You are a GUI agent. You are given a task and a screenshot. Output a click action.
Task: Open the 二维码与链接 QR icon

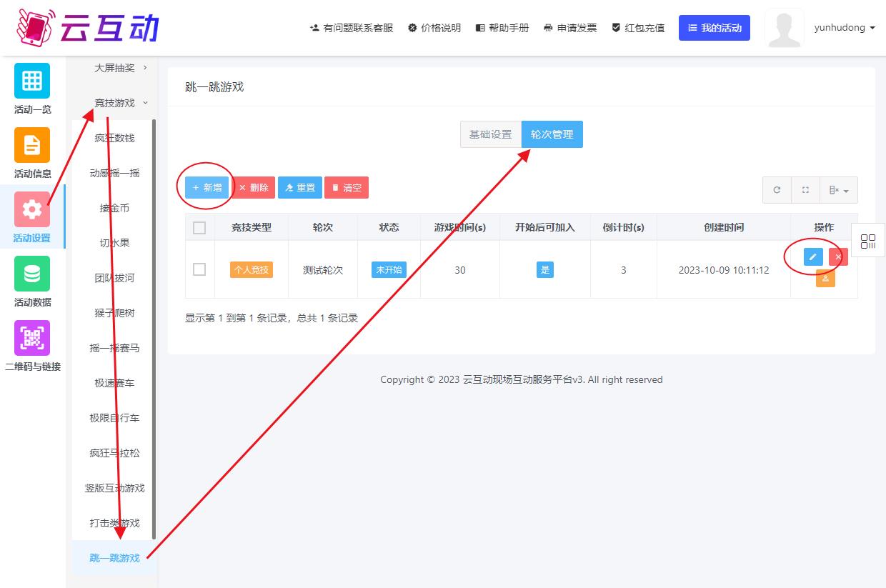click(32, 338)
